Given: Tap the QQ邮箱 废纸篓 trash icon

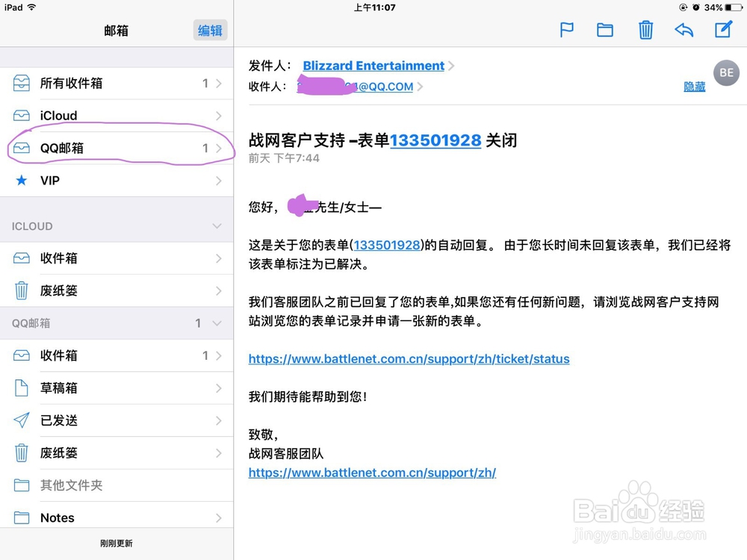Looking at the screenshot, I should 22,453.
